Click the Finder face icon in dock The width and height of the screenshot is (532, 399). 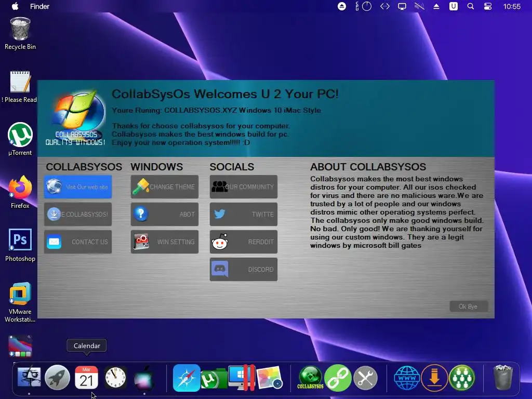(29, 377)
